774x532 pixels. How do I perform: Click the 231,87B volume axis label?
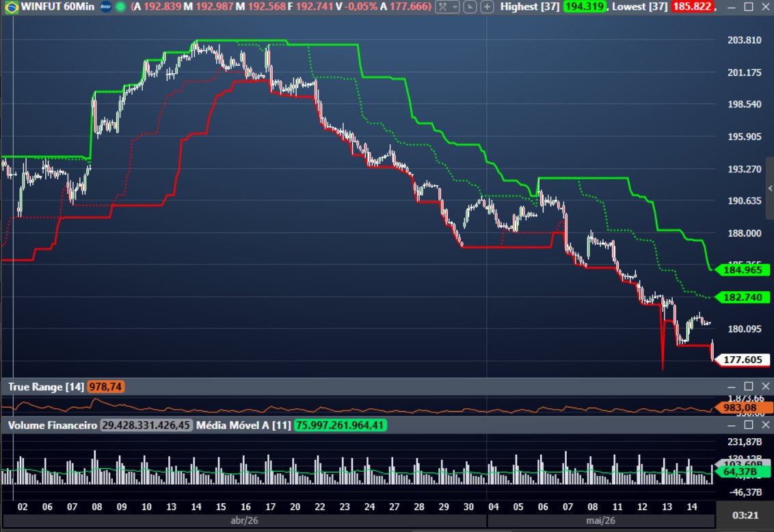[x=745, y=442]
